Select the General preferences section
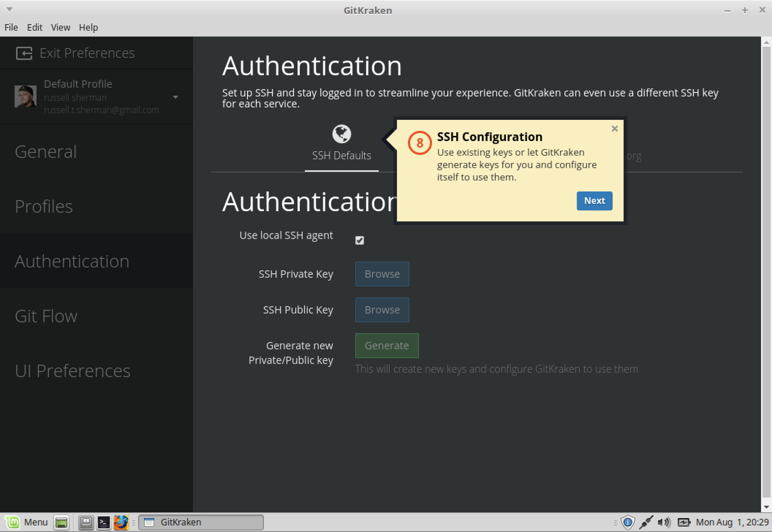 96,152
